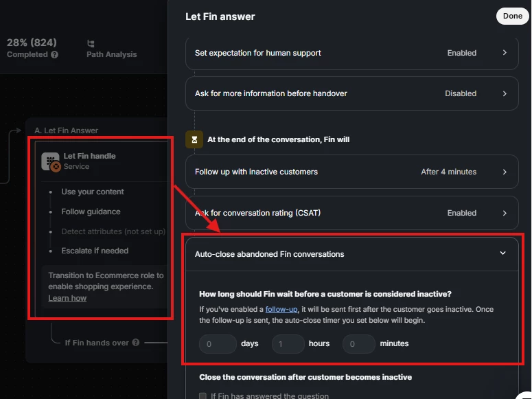Viewport: 532px width, 399px height.
Task: Collapse Auto-close abandoned Fin conversations chevron
Action: click(502, 253)
